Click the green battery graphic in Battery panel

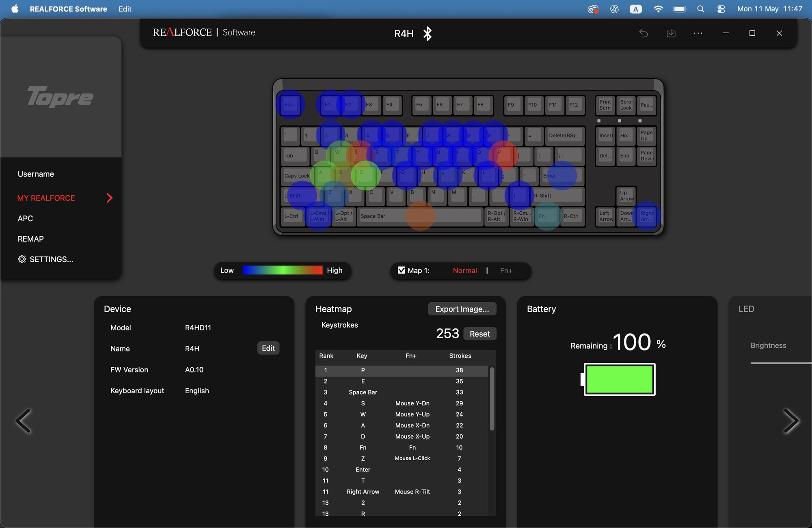coord(618,379)
